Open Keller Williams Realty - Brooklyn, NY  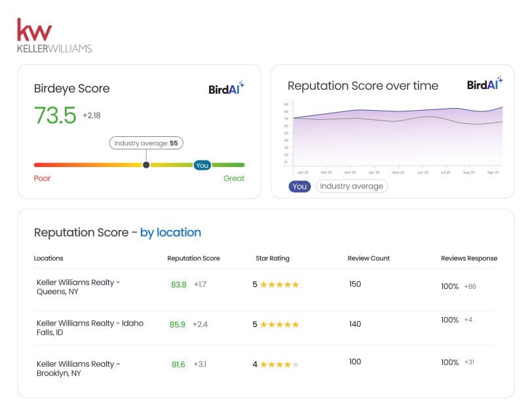(x=79, y=368)
